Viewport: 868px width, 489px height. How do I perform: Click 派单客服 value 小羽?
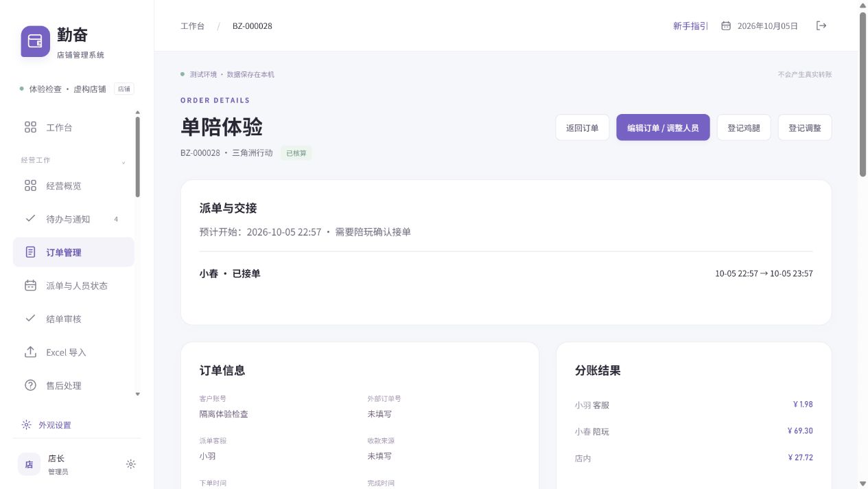point(208,456)
